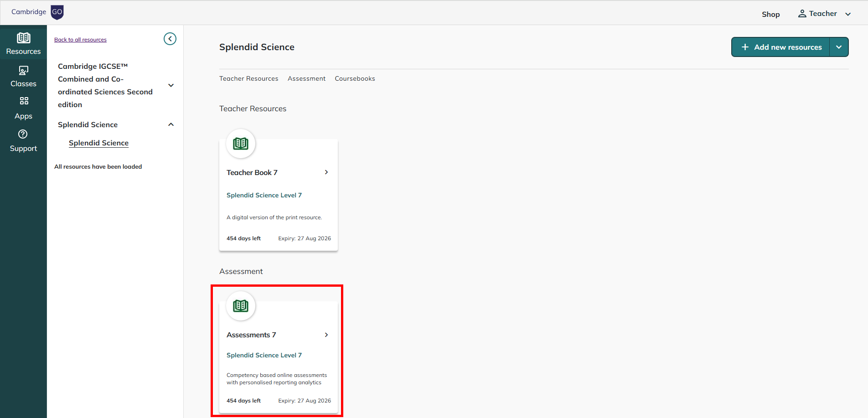The height and width of the screenshot is (418, 868).
Task: Click the Splendid Science page heading
Action: [x=257, y=47]
